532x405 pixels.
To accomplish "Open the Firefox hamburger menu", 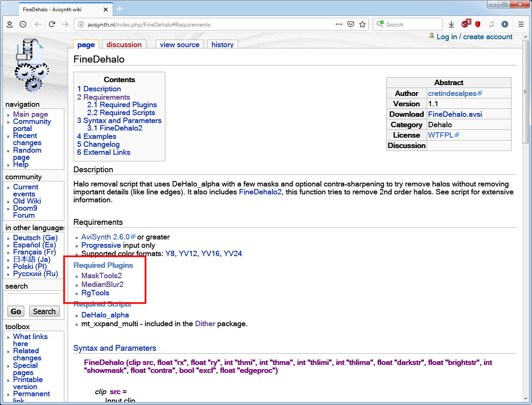I will point(521,24).
